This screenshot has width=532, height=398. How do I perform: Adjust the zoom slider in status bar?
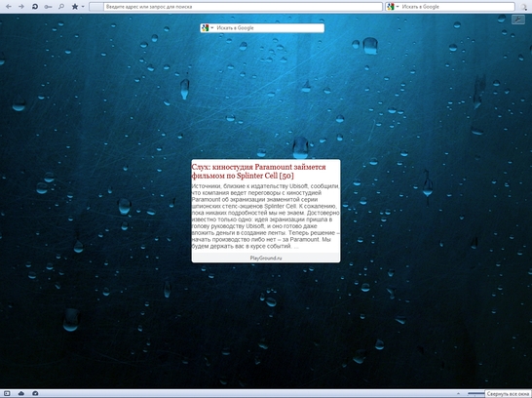476,393
